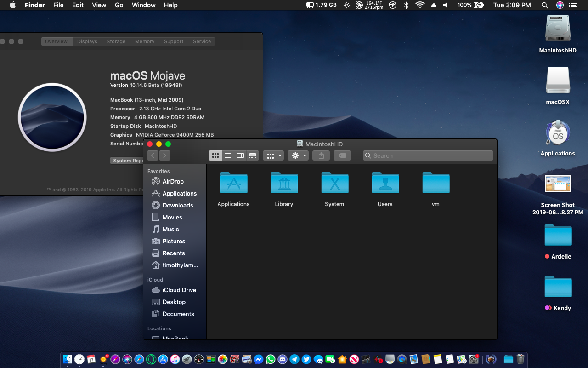The height and width of the screenshot is (368, 588).
Task: Go to Movies in the sidebar
Action: point(167,217)
